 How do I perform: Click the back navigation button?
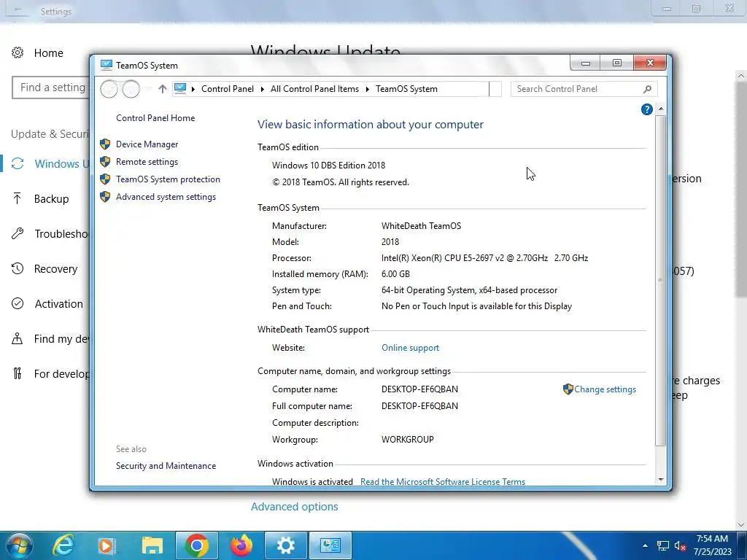[109, 89]
